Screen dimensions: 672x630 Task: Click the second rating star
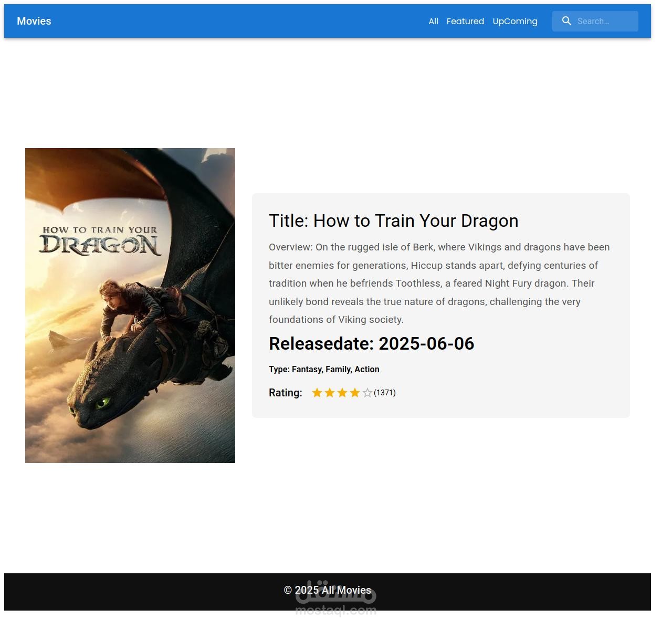coord(330,393)
